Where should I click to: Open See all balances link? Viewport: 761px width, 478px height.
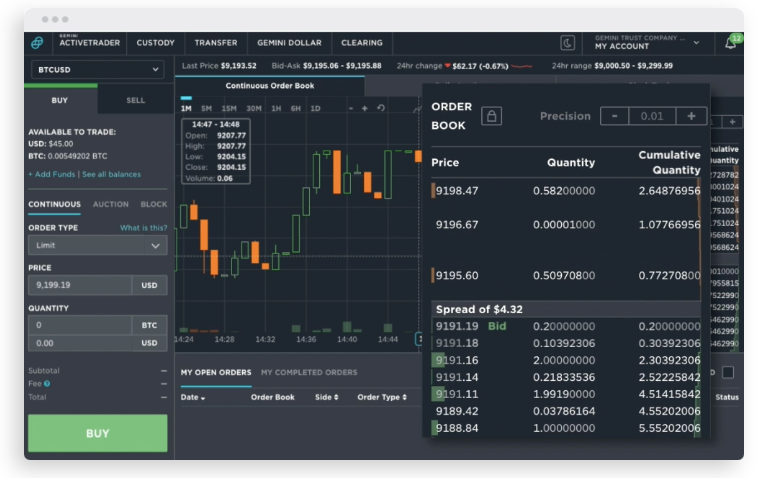[x=112, y=174]
